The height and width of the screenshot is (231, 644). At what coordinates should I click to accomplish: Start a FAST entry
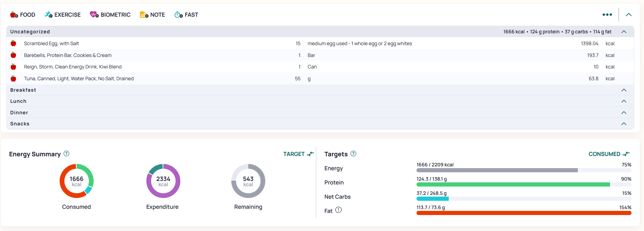(186, 15)
